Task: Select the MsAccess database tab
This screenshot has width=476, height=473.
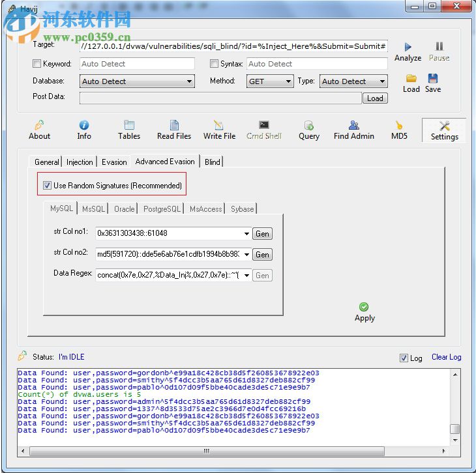Action: [x=205, y=209]
